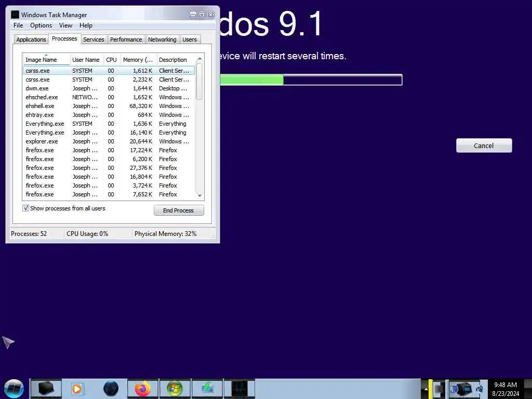Toggle Show processes from all users
Image resolution: width=532 pixels, height=399 pixels.
click(x=26, y=208)
